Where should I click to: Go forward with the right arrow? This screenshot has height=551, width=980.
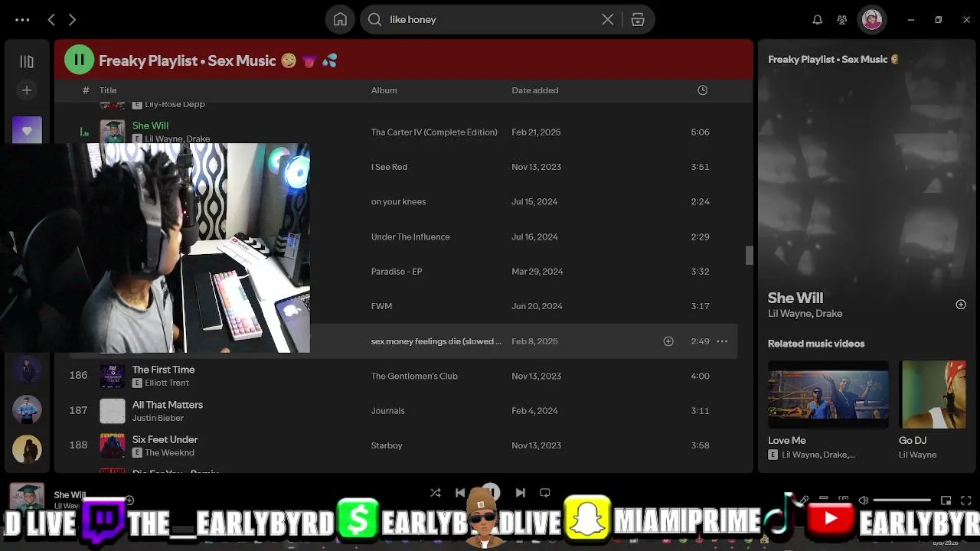[x=72, y=20]
